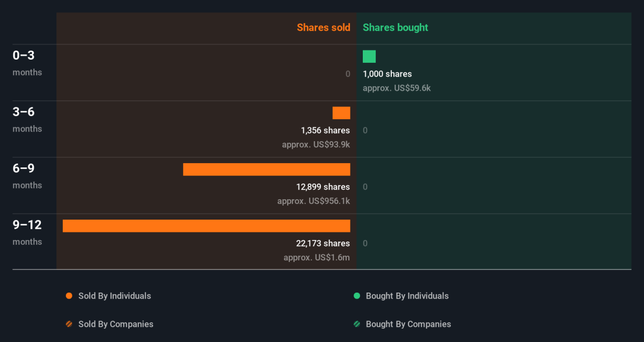Click the zero bought value in 3–6 months row
Viewport: 644px width, 342px height.
[x=365, y=130]
